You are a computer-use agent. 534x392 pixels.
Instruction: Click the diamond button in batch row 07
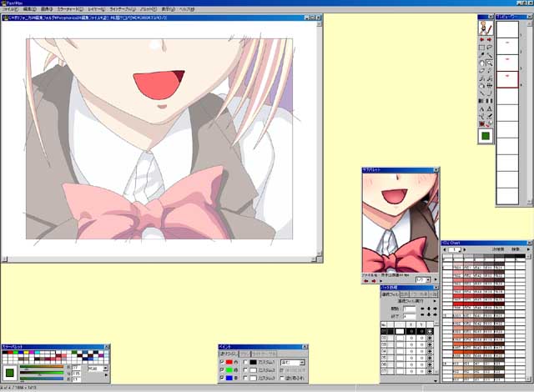pos(430,371)
